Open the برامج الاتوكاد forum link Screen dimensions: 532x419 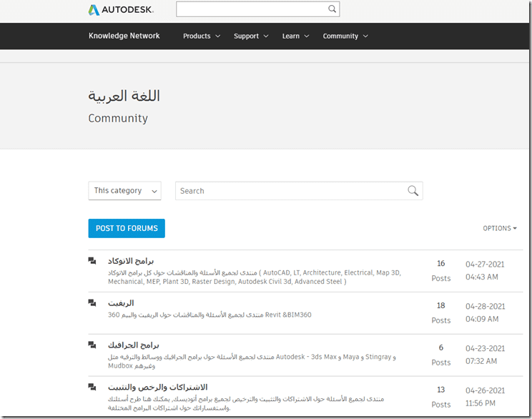[131, 261]
